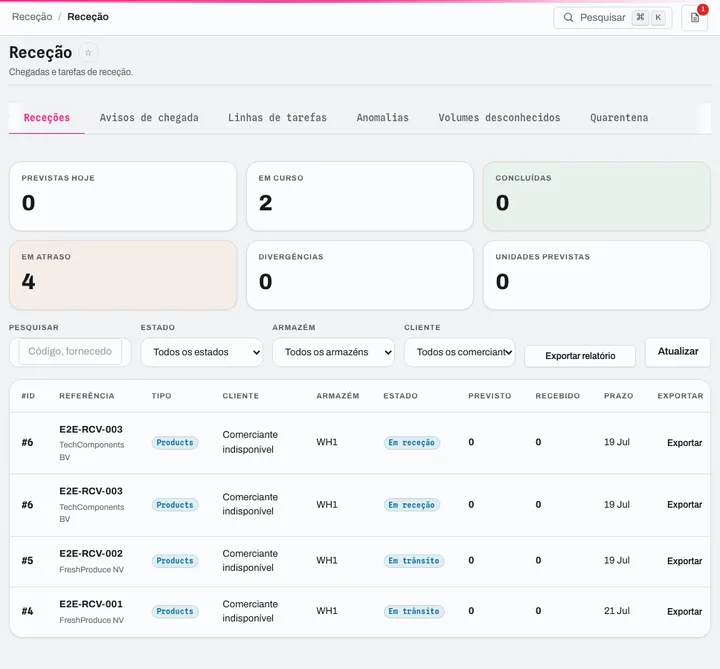The image size is (720, 669).
Task: Click the #5 ID cell
Action: pyautogui.click(x=28, y=561)
